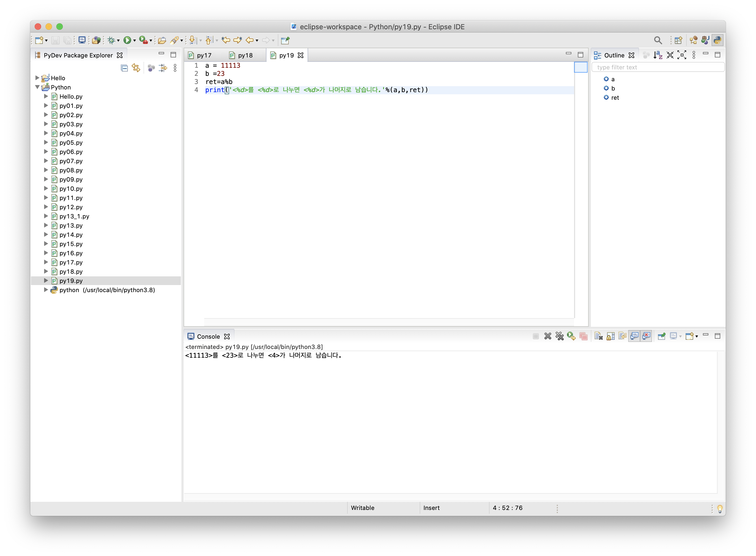Click the editor overview ruler marker box
Screen dimensions: 756x556
(x=581, y=67)
